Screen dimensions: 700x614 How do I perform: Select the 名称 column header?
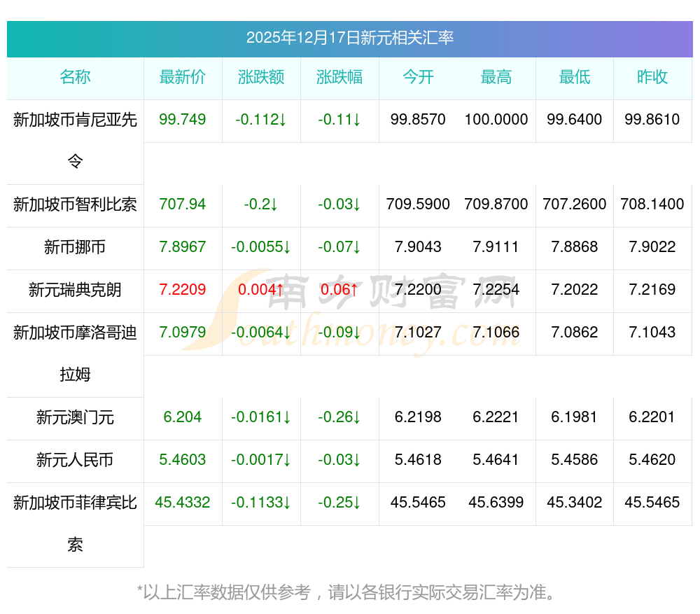pyautogui.click(x=75, y=78)
